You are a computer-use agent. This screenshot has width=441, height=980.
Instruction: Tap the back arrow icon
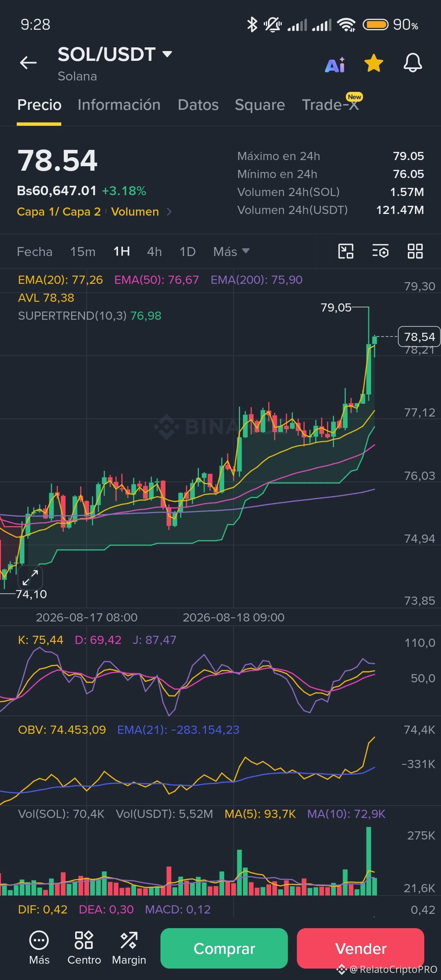(x=28, y=62)
